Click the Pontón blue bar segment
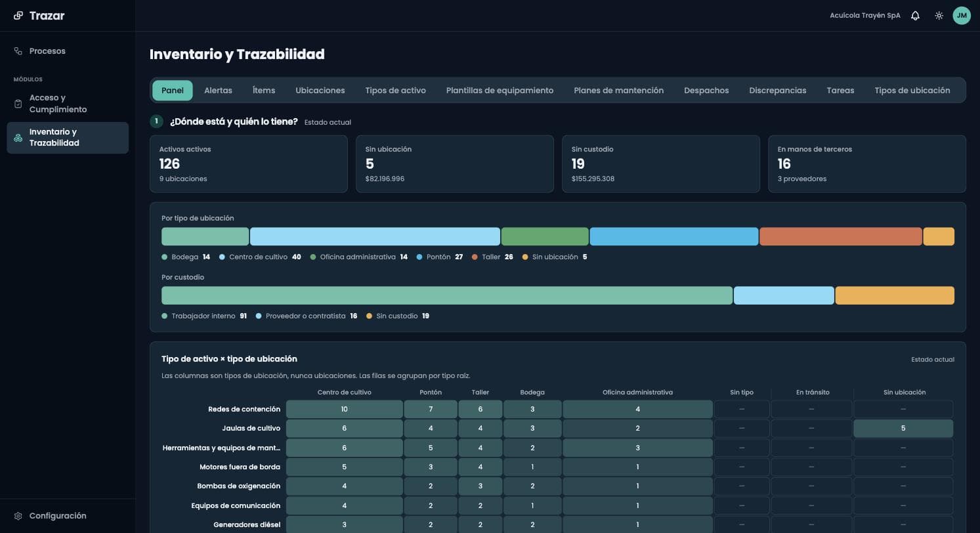980x533 pixels. [x=674, y=236]
